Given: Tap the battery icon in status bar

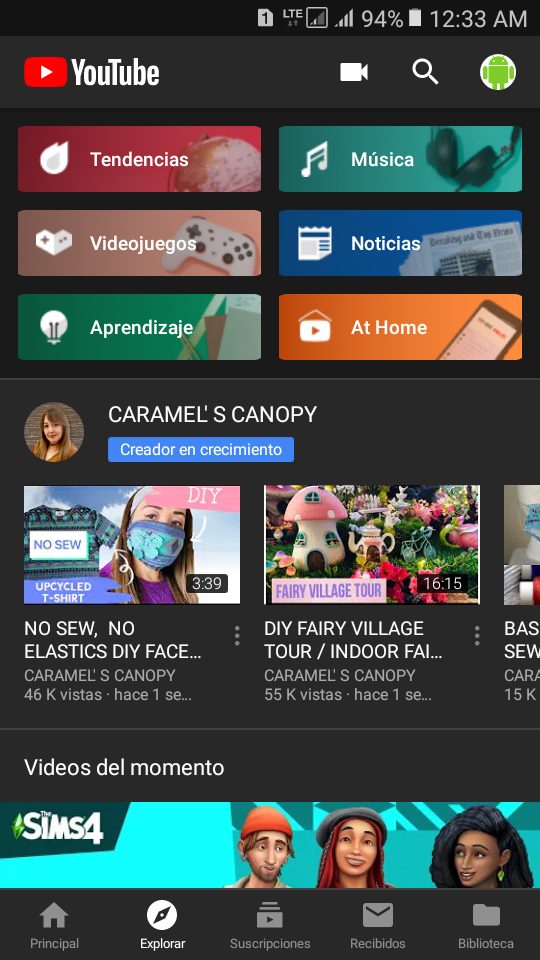Looking at the screenshot, I should coord(415,18).
